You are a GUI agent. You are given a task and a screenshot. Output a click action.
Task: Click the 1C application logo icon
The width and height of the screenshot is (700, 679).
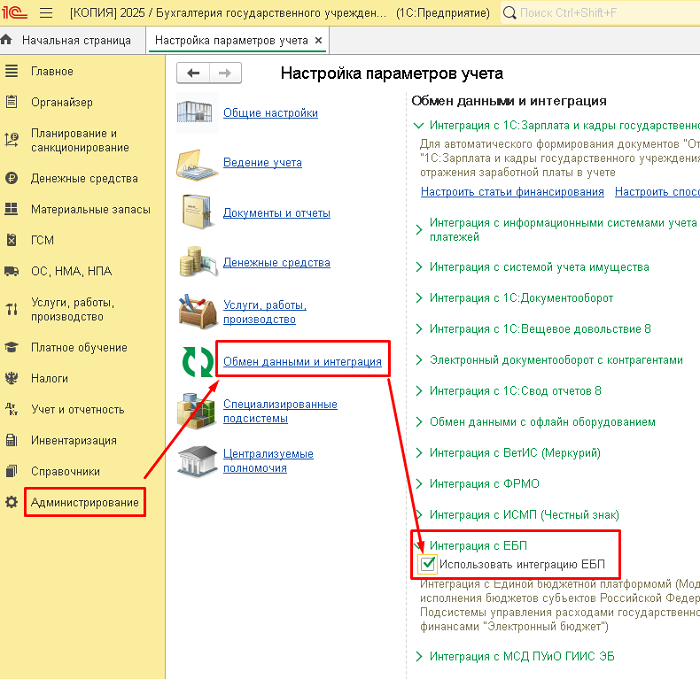tap(16, 13)
